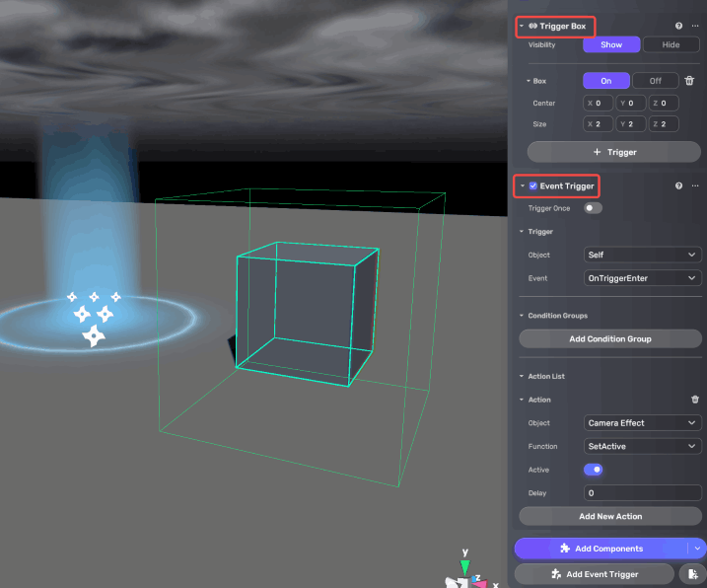This screenshot has width=707, height=588.
Task: Open the Event Trigger three-dot options menu
Action: coord(695,185)
